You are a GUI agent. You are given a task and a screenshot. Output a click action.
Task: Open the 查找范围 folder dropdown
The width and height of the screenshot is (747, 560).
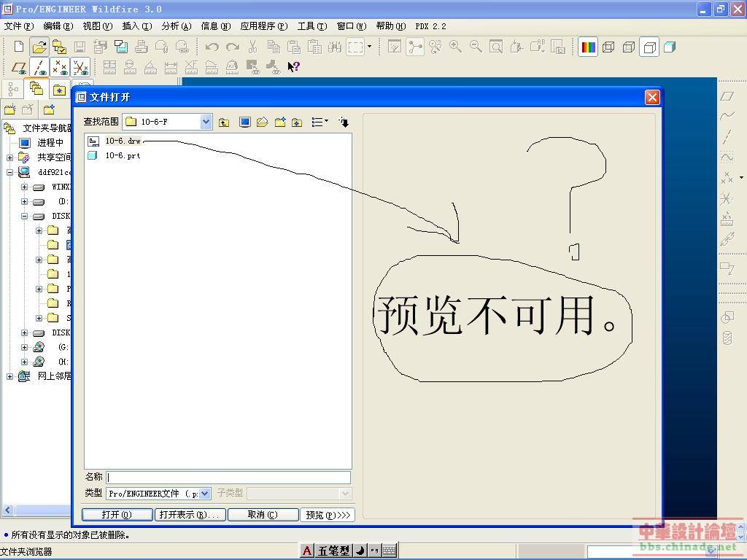(206, 122)
